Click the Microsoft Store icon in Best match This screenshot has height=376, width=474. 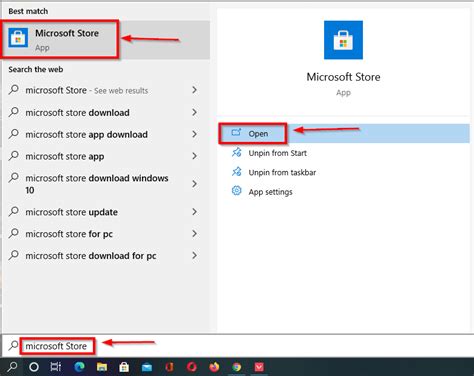(x=18, y=38)
